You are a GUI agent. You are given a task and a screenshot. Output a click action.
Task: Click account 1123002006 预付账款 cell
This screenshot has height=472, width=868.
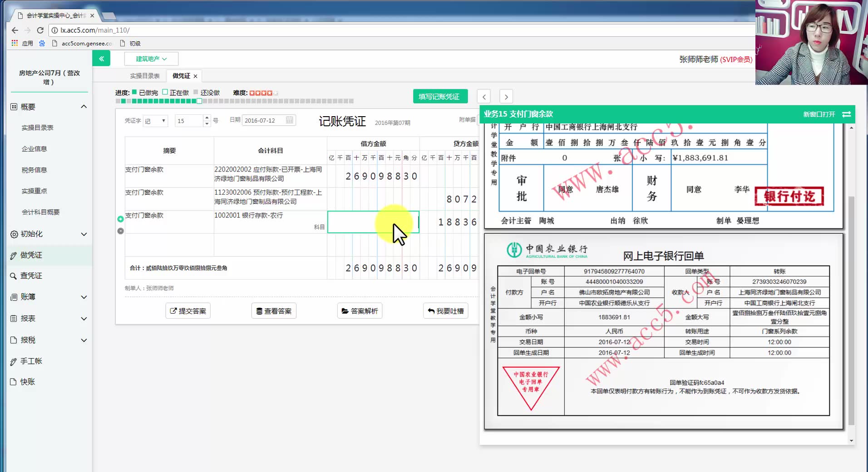[270, 199]
